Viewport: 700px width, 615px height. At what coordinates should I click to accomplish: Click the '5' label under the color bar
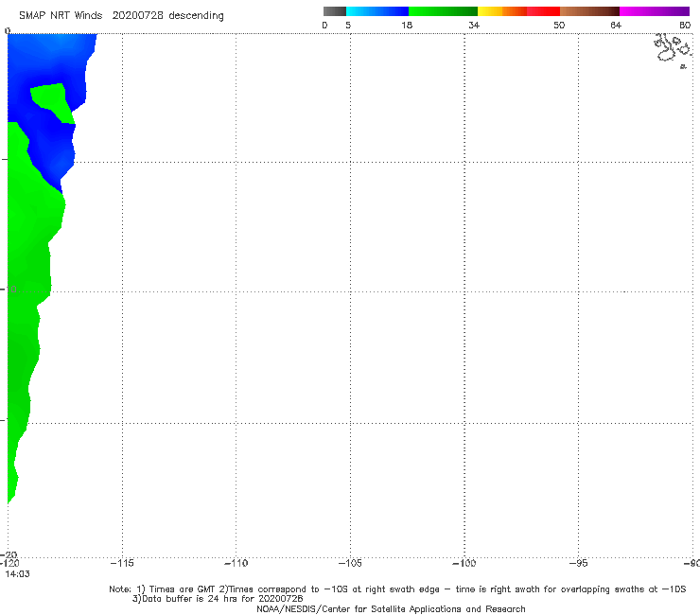point(348,25)
